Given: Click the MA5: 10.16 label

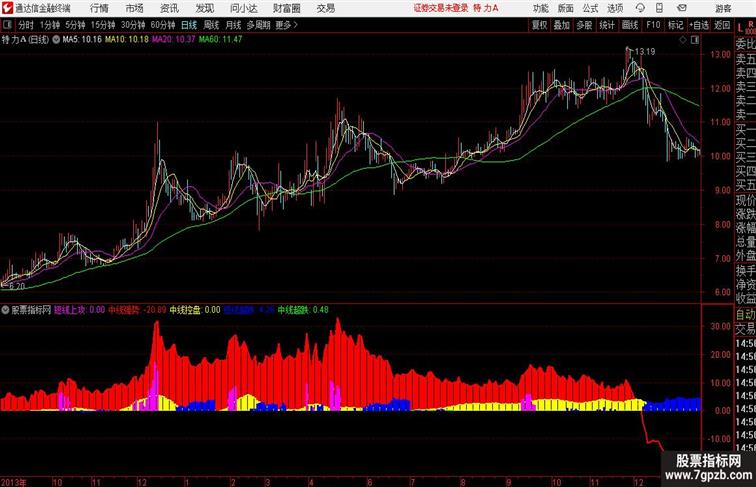Looking at the screenshot, I should [x=82, y=40].
